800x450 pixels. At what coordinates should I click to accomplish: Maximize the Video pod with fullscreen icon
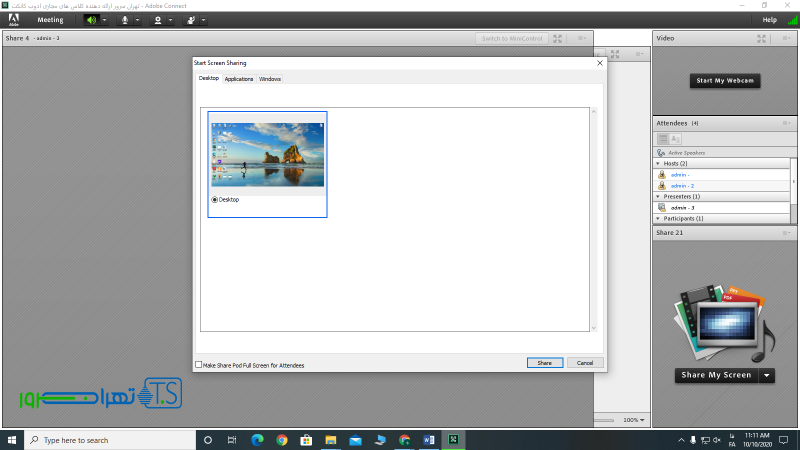[762, 38]
